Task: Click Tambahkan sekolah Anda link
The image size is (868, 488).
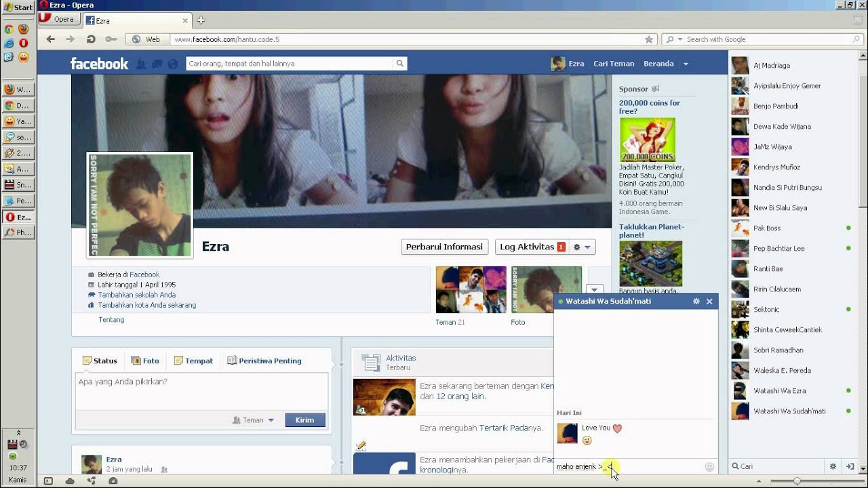Action: (136, 295)
